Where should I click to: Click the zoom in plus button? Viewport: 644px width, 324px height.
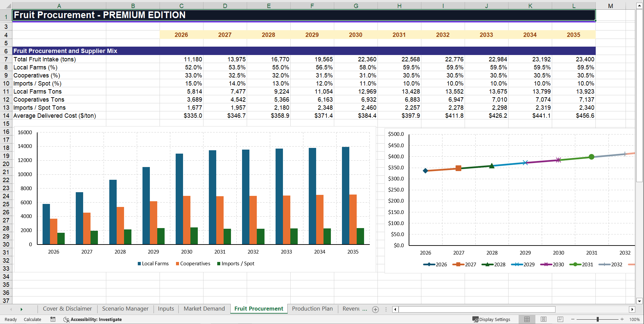[x=622, y=319]
